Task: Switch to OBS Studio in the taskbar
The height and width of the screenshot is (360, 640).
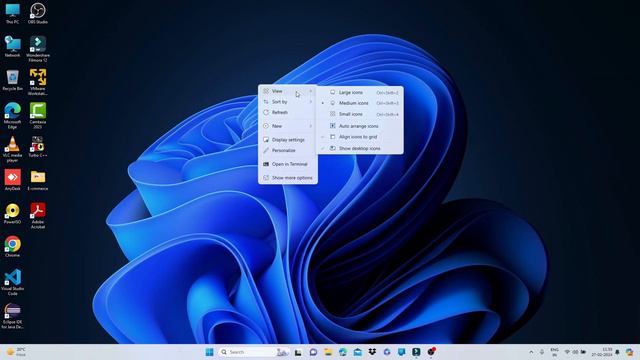Action: pos(431,352)
